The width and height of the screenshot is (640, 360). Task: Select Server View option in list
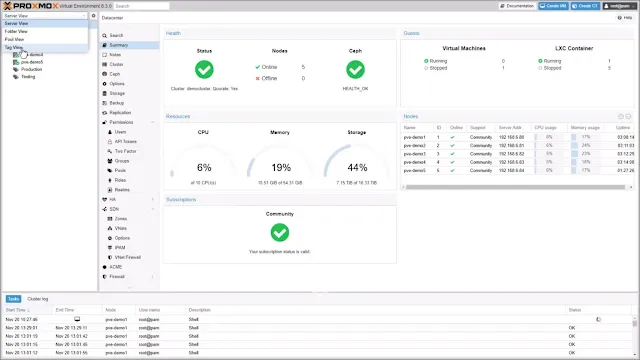44,24
